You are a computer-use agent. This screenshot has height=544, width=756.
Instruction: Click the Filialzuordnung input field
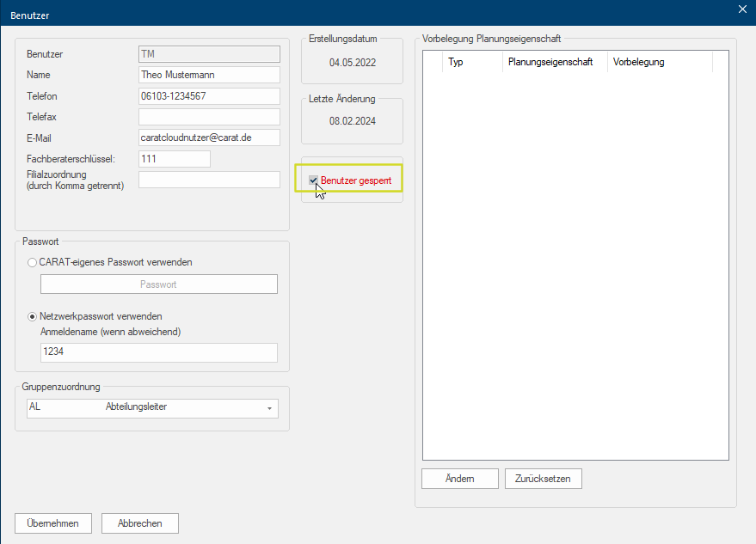point(209,180)
